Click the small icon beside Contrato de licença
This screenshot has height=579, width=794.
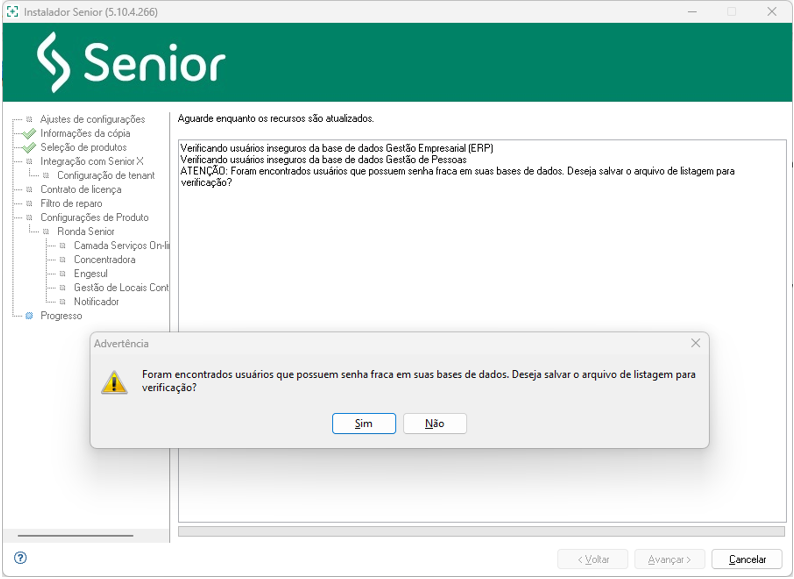pos(29,189)
